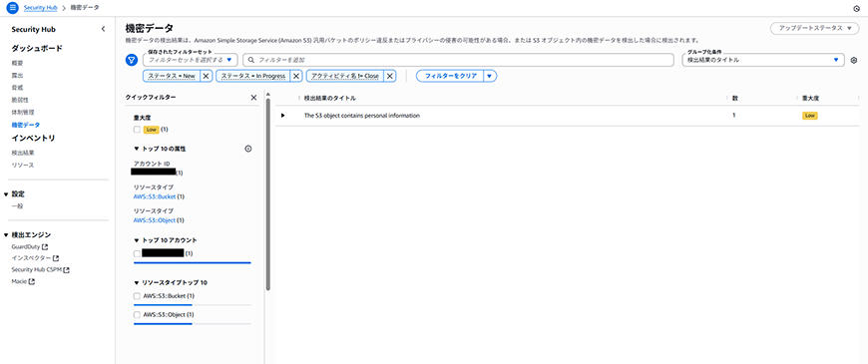
Task: Collapse トップ 10 アカウント section
Action: 136,240
